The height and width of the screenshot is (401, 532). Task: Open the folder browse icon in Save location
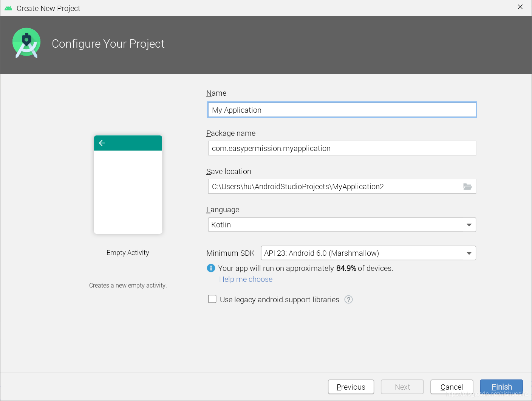(x=468, y=187)
